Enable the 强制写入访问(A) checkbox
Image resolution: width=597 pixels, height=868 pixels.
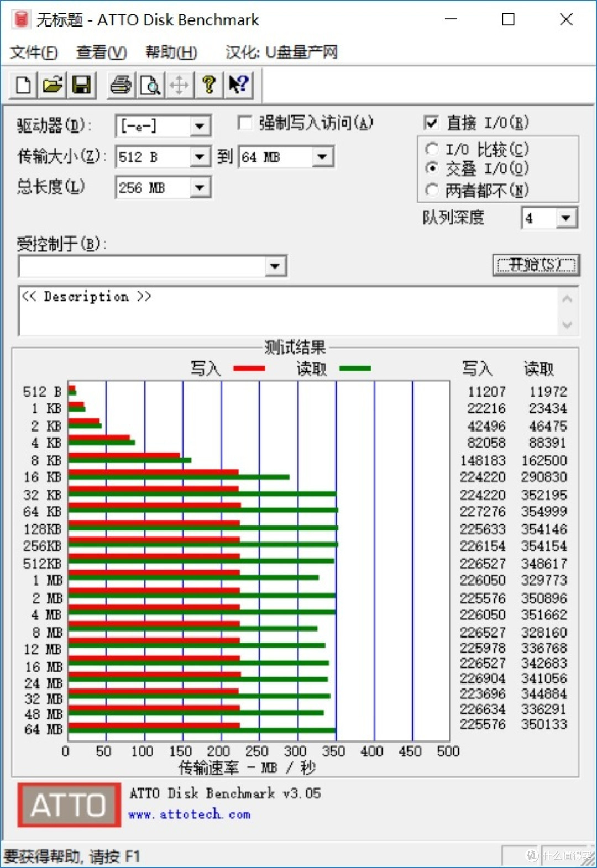[244, 123]
